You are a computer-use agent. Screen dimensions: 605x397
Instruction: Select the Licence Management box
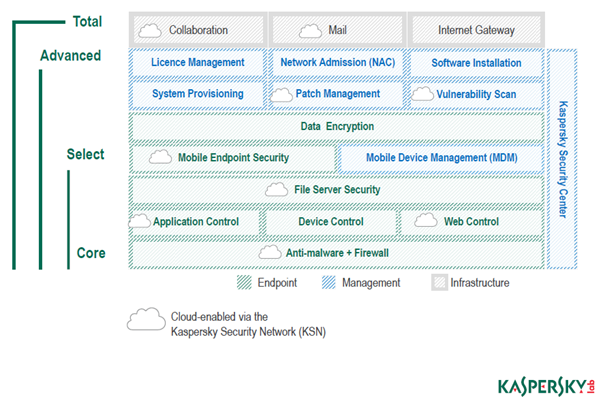(x=198, y=63)
